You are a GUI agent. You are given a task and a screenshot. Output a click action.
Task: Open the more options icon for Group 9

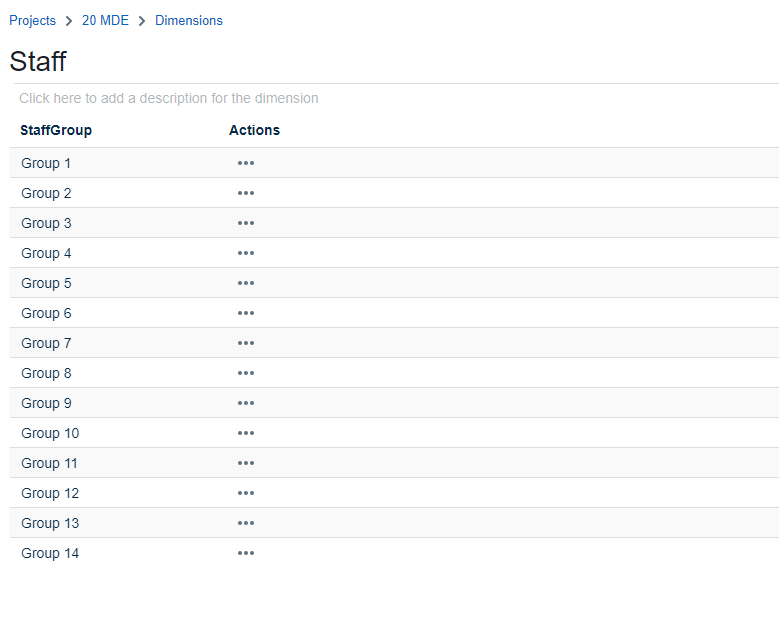[x=246, y=403]
